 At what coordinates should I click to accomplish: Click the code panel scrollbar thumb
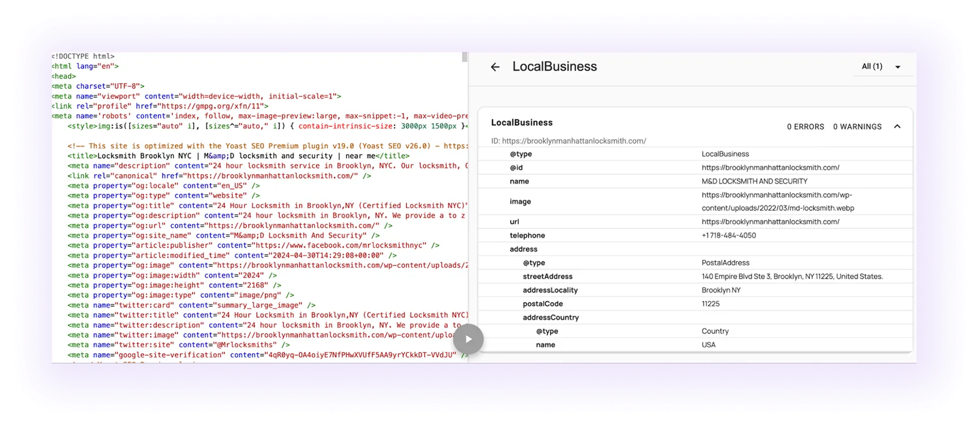(465, 57)
